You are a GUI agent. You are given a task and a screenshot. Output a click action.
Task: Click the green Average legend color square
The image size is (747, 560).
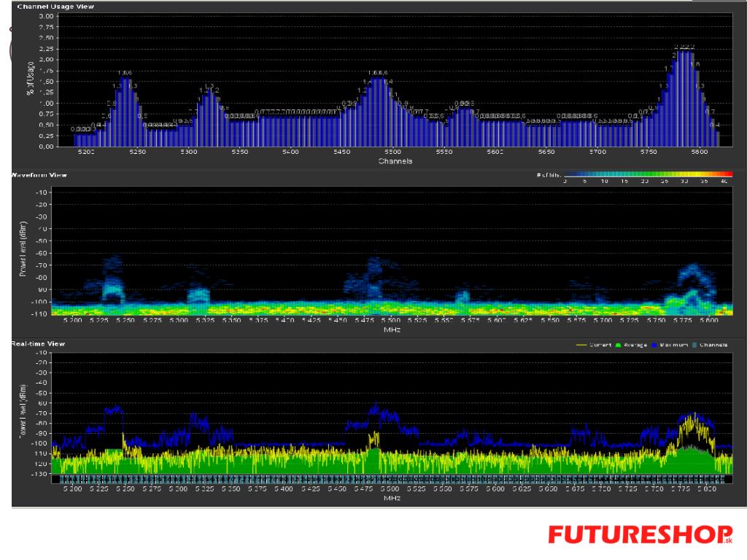pyautogui.click(x=619, y=345)
